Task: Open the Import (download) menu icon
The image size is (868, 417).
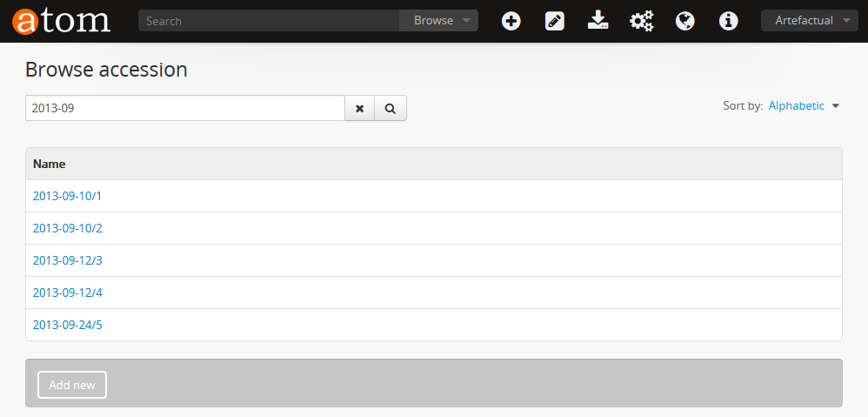Action: [598, 21]
